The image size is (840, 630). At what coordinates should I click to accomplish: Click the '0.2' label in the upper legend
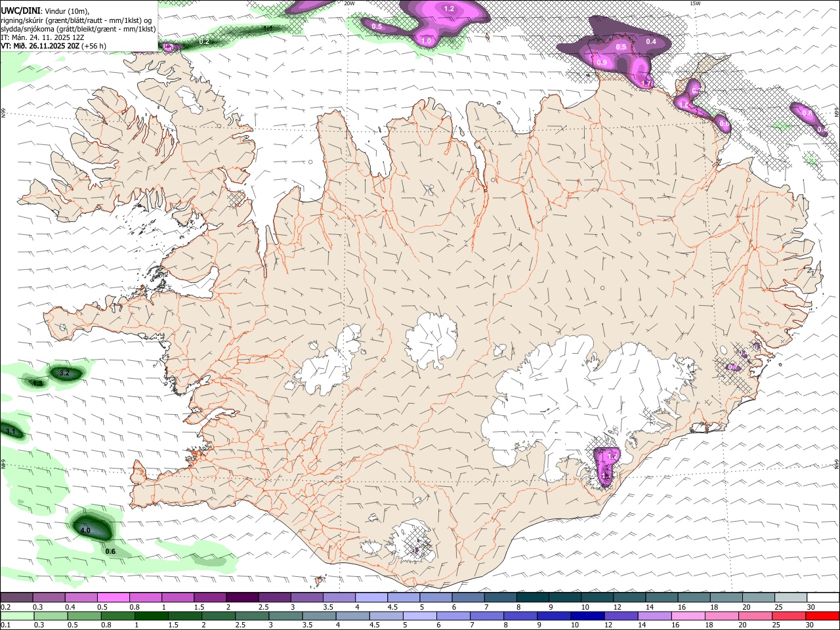tap(6, 607)
